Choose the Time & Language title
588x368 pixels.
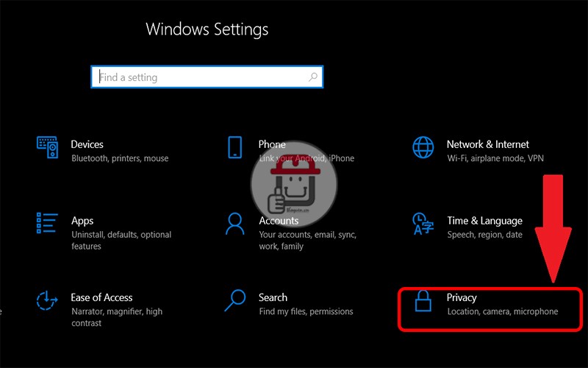pos(484,221)
